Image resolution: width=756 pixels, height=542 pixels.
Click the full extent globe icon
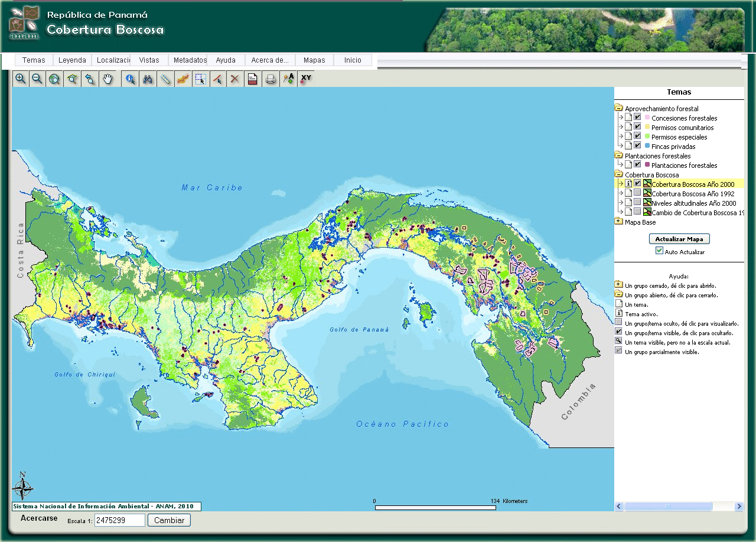[x=54, y=78]
